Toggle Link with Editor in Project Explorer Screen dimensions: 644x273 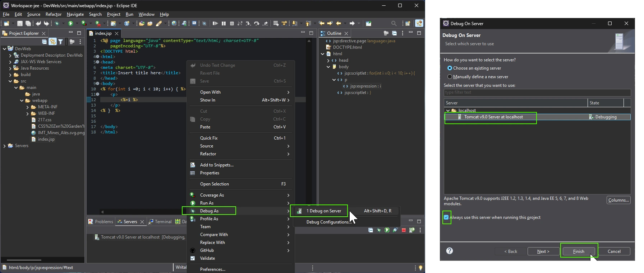(52, 42)
